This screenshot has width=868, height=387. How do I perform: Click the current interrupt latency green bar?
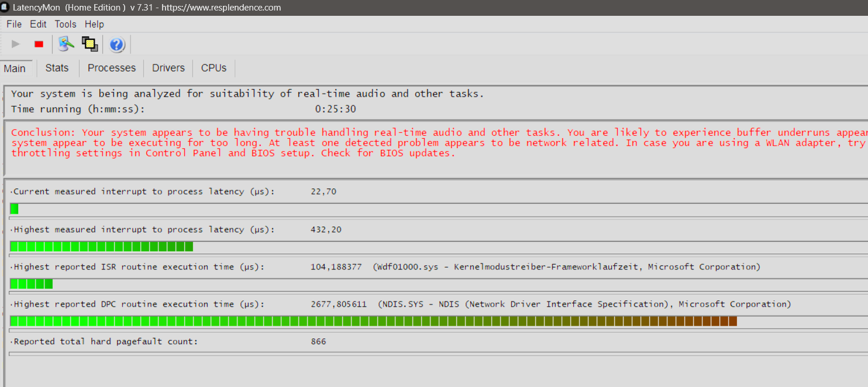pyautogui.click(x=14, y=208)
